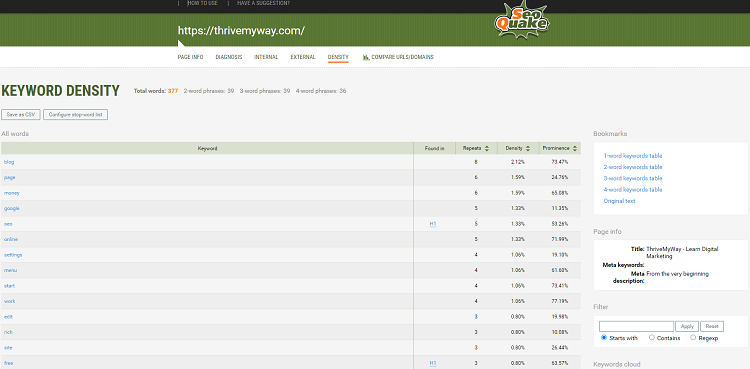The height and width of the screenshot is (369, 750).
Task: Click the H1 tag in the seo row
Action: point(433,224)
